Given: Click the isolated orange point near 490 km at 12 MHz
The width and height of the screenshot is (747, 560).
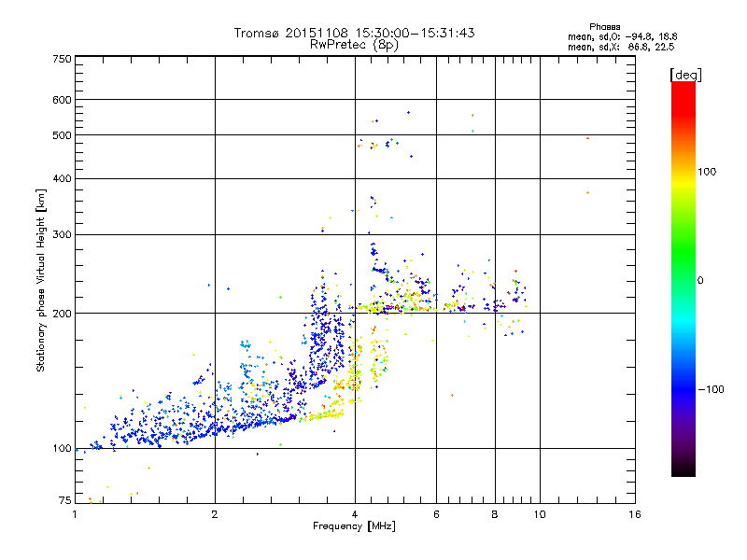Looking at the screenshot, I should point(588,138).
